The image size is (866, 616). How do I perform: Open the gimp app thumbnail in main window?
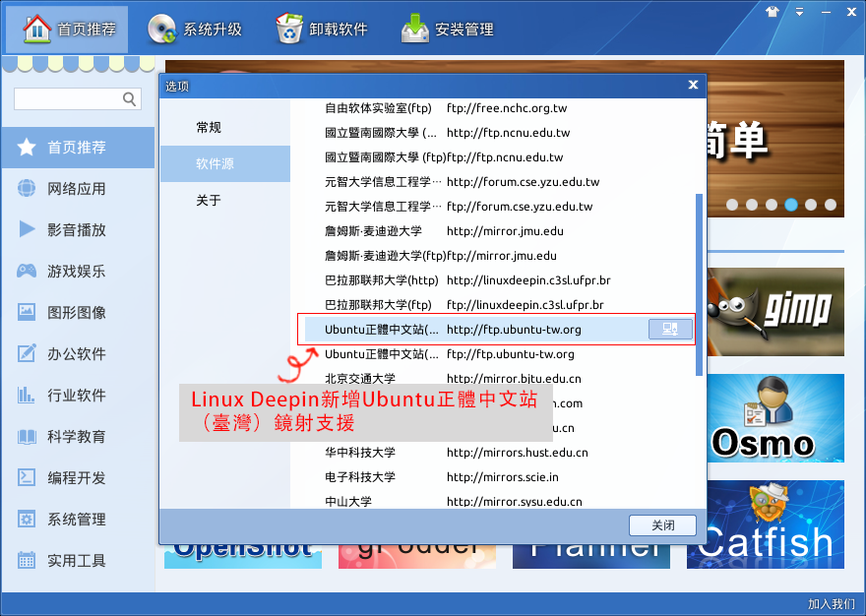tap(776, 312)
